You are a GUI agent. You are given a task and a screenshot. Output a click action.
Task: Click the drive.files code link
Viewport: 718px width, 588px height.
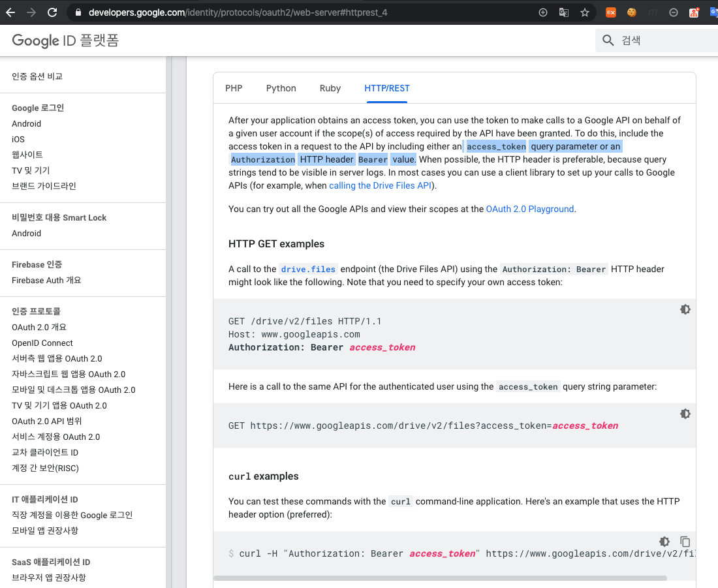click(308, 270)
